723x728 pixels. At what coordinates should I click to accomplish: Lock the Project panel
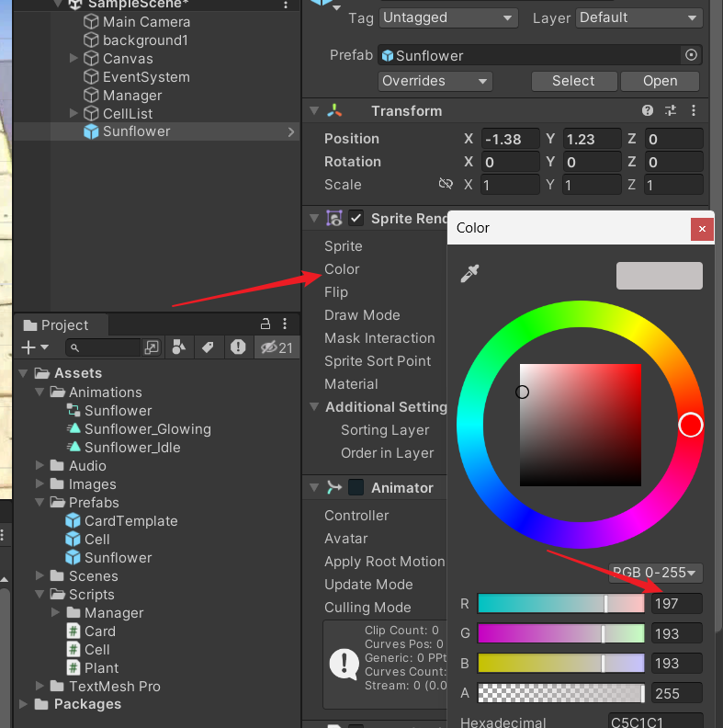tap(265, 324)
